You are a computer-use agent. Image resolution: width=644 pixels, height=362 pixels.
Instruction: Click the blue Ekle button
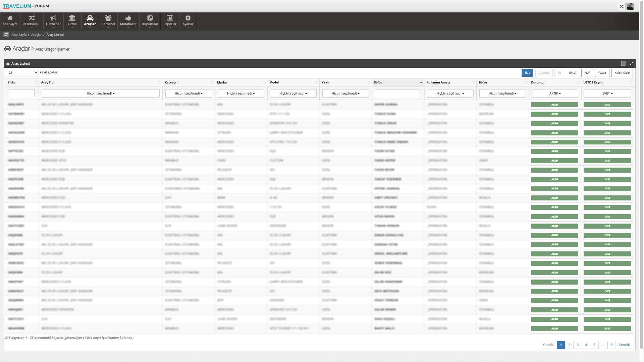click(527, 73)
